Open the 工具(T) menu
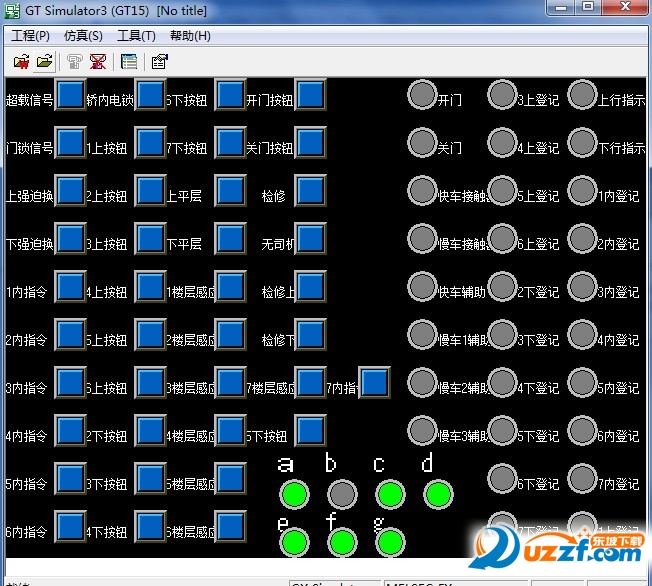Screen dimensions: 652x586 pyautogui.click(x=136, y=36)
